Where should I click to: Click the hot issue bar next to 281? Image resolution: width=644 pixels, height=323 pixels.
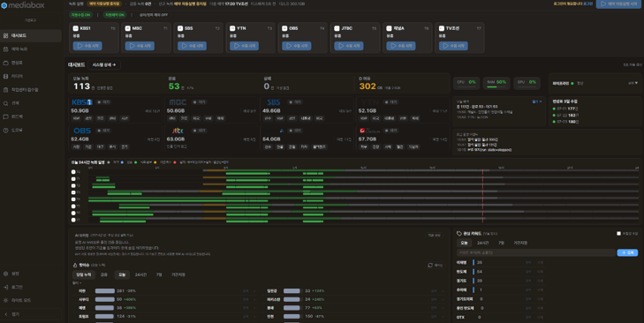[105, 291]
